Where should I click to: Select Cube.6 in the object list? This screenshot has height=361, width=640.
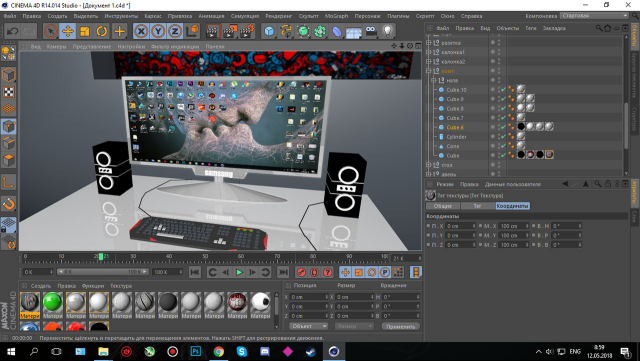pos(455,127)
